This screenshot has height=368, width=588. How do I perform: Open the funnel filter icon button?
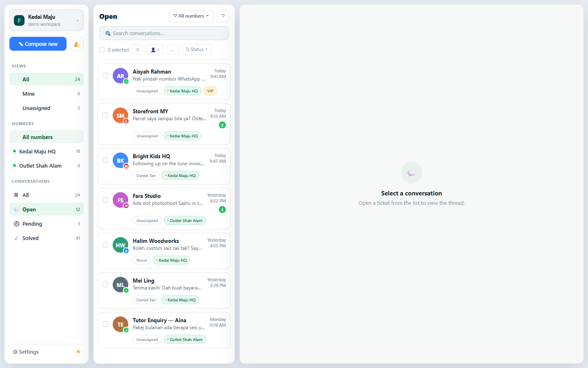coord(223,16)
